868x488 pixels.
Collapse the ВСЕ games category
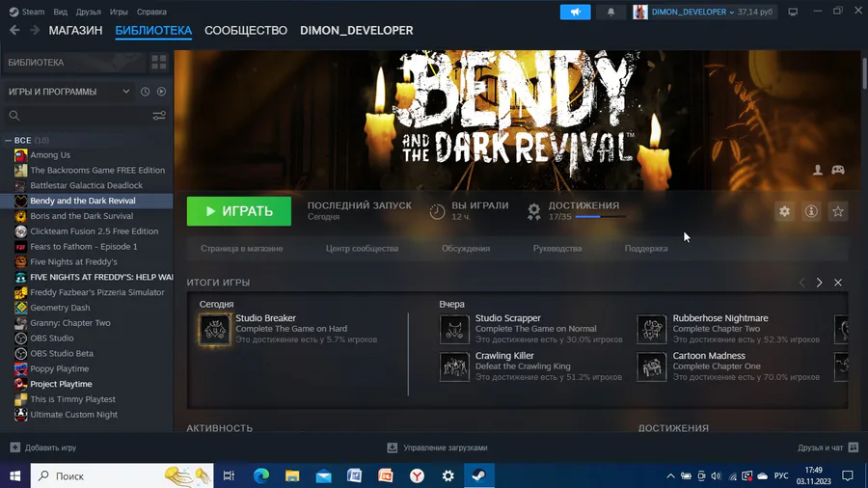tap(9, 141)
